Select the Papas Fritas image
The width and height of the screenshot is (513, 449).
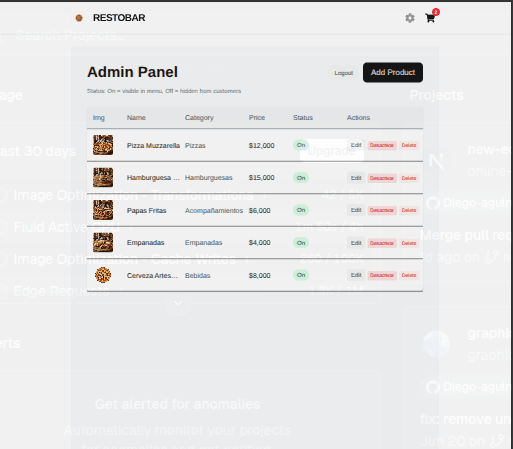point(103,210)
